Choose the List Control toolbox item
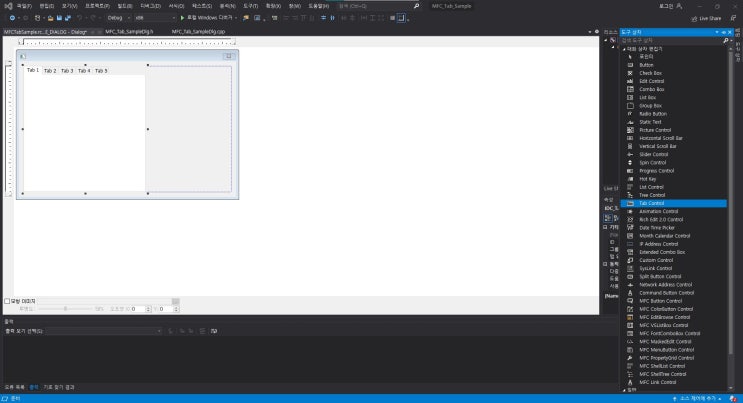This screenshot has width=743, height=403. (x=674, y=187)
